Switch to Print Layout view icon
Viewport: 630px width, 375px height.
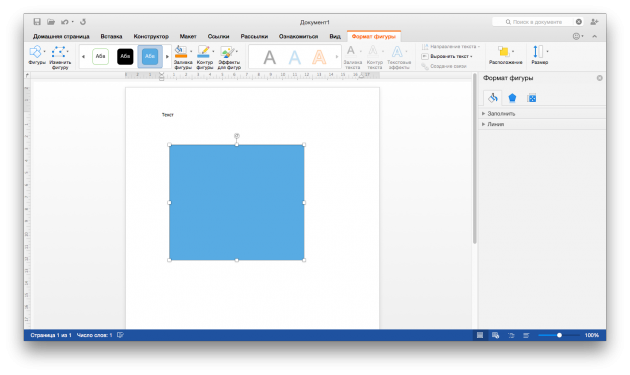(480, 335)
